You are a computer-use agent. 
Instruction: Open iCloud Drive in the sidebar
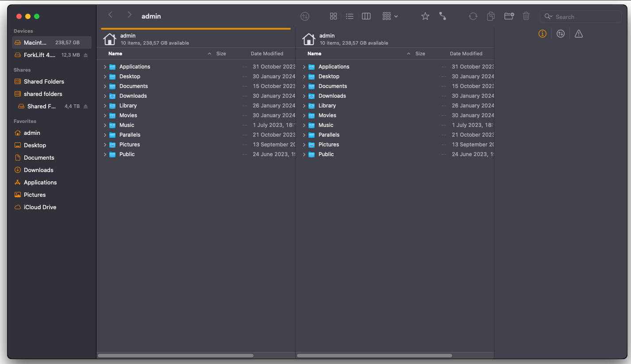(40, 207)
